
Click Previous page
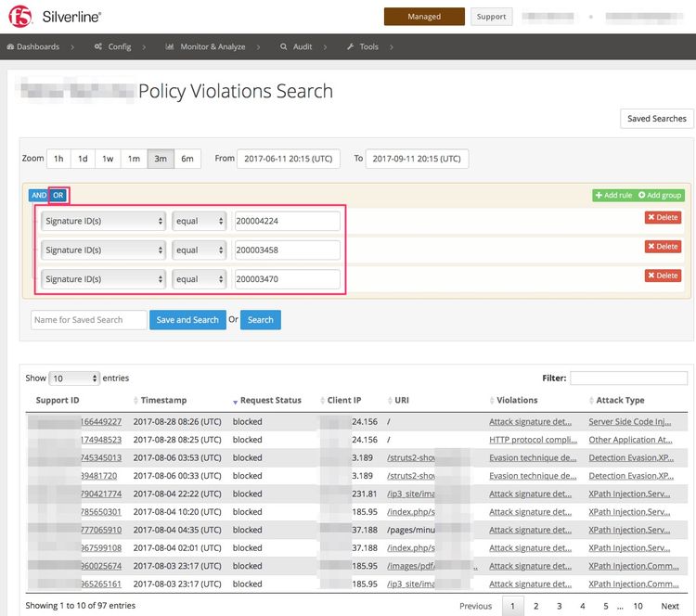[x=475, y=606]
